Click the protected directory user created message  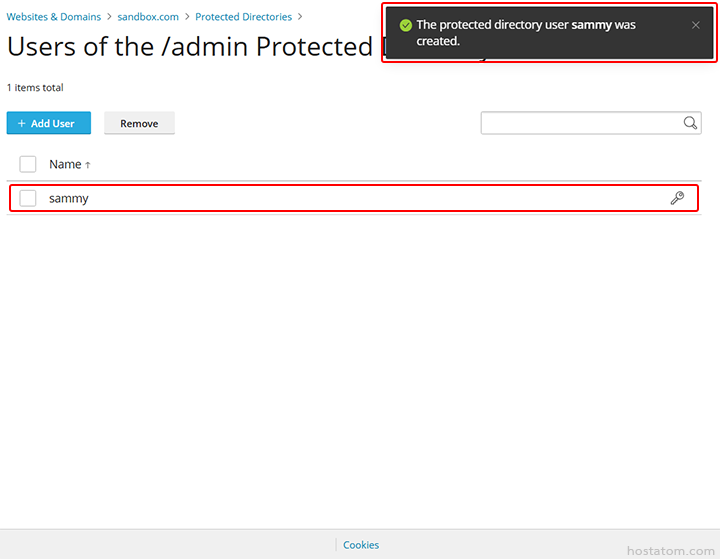[526, 33]
